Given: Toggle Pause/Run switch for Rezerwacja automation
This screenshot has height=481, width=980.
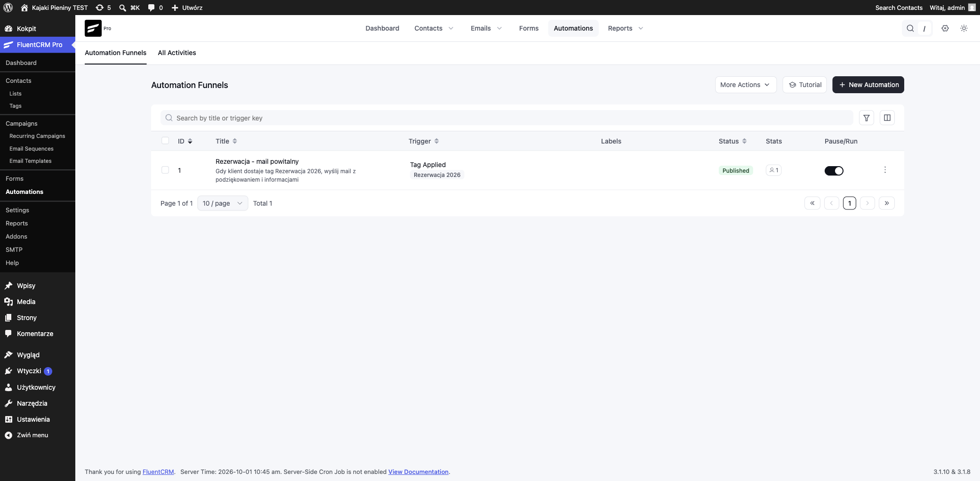Looking at the screenshot, I should pyautogui.click(x=834, y=171).
